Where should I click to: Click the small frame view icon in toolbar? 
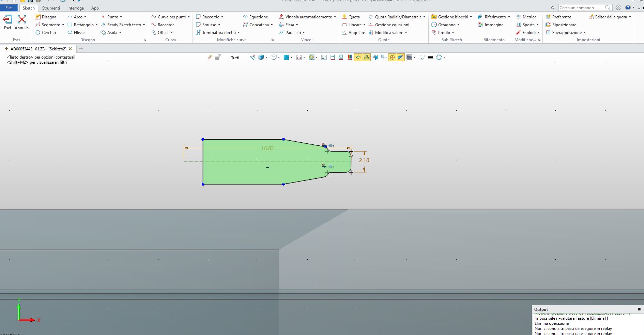pyautogui.click(x=324, y=58)
